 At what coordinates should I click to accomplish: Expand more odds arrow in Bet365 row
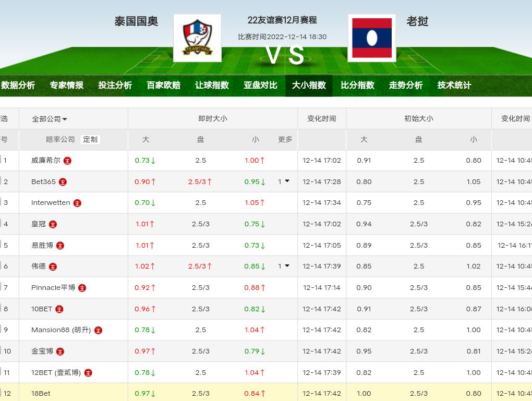tap(286, 181)
